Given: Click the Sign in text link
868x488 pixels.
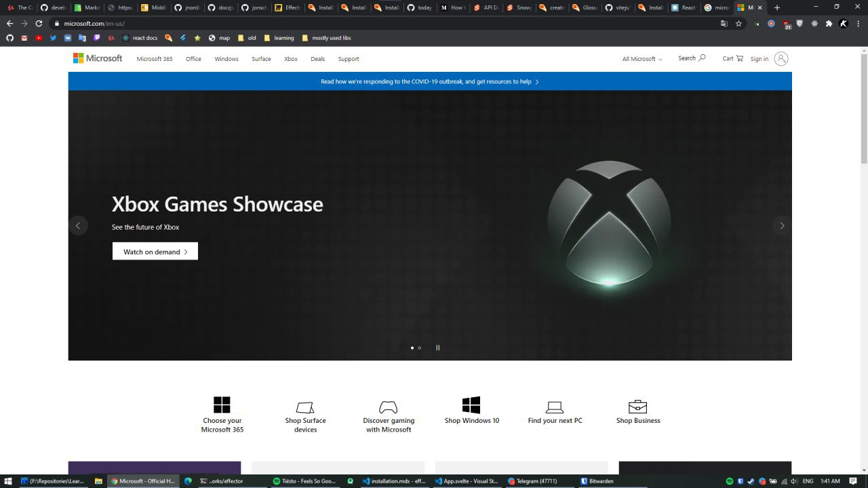Looking at the screenshot, I should [759, 59].
